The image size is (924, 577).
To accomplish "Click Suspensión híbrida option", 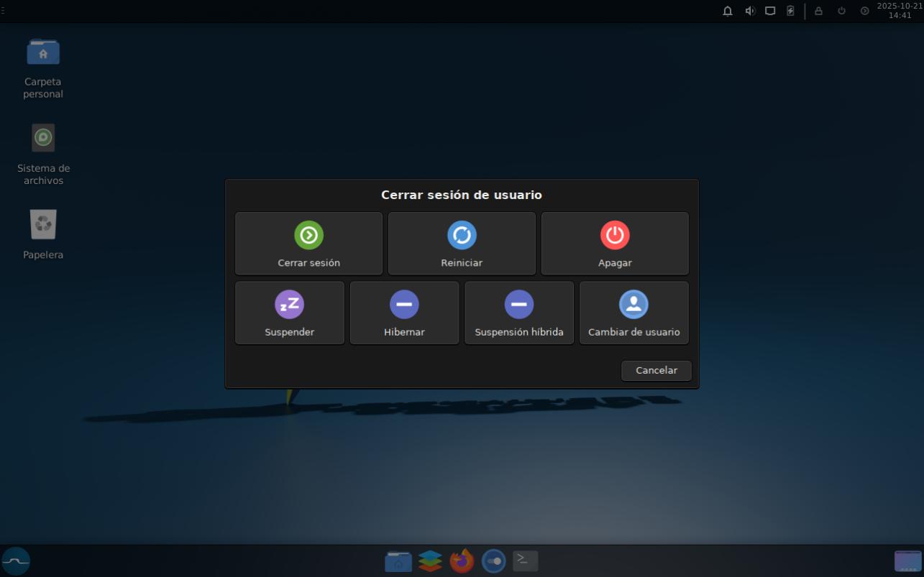I will coord(518,313).
